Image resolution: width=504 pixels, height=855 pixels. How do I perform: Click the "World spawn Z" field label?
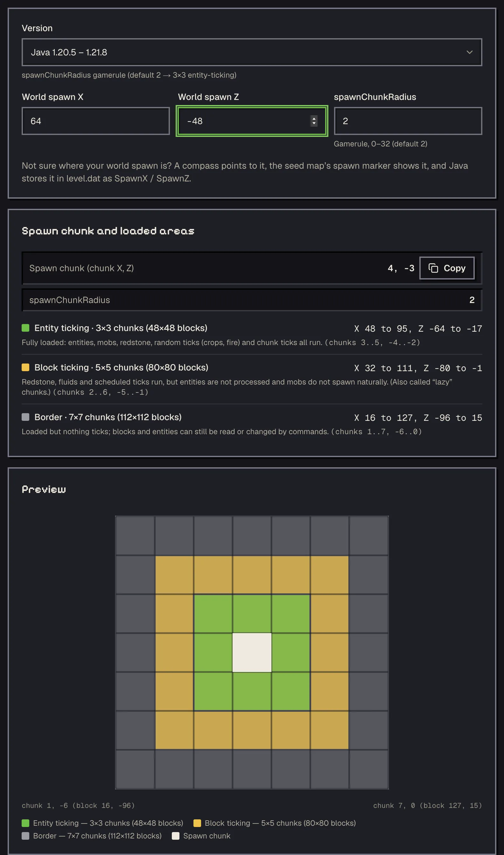point(208,97)
